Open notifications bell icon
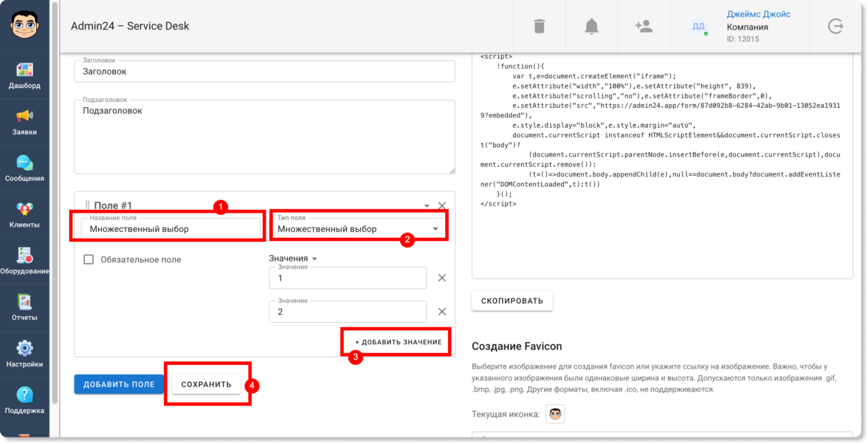868x444 pixels. [x=592, y=26]
